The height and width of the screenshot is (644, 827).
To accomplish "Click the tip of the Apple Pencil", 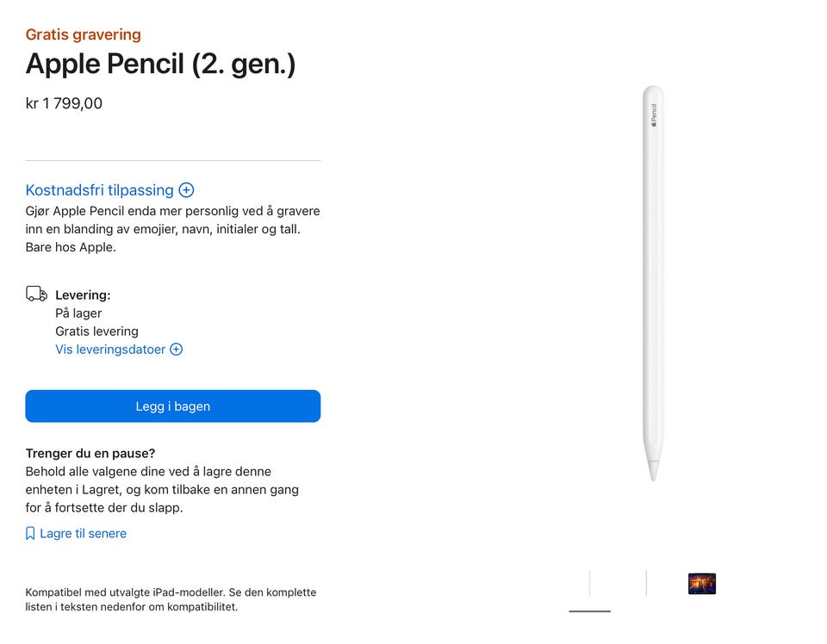I will [653, 472].
